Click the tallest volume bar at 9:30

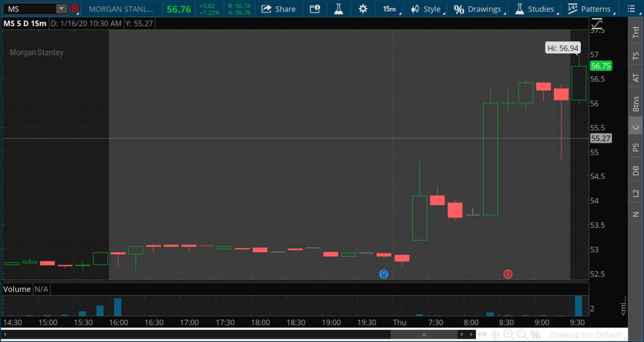(x=579, y=305)
